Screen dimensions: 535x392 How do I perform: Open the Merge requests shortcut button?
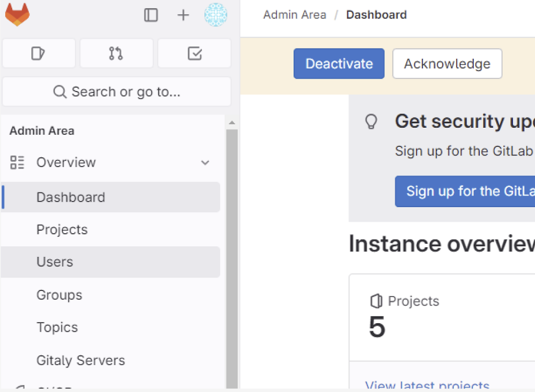pyautogui.click(x=116, y=53)
